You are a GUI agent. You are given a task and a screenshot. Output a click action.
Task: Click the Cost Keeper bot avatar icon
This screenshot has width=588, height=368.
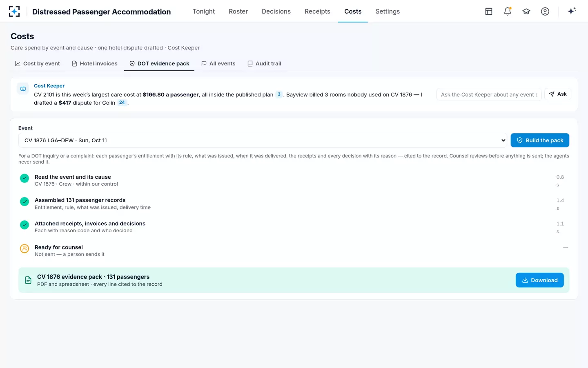23,88
